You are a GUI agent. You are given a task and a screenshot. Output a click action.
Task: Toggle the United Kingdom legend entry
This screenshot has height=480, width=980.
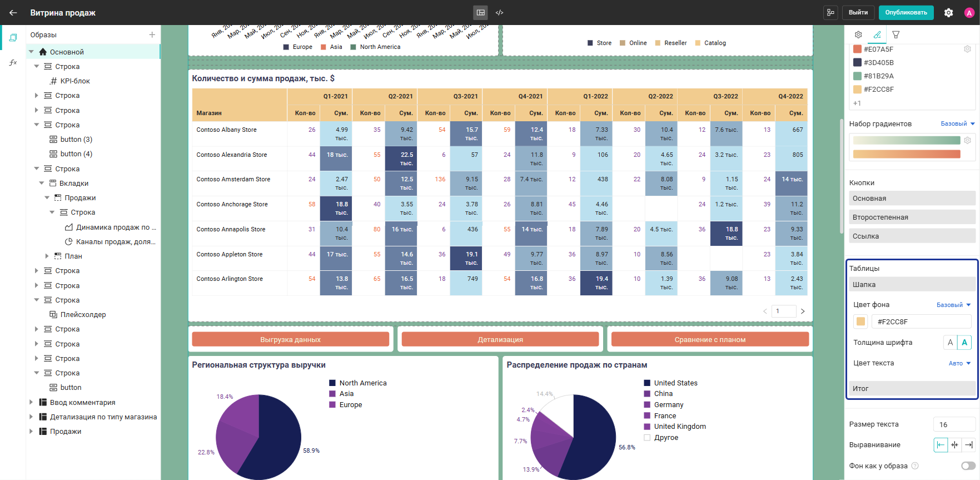coord(675,427)
